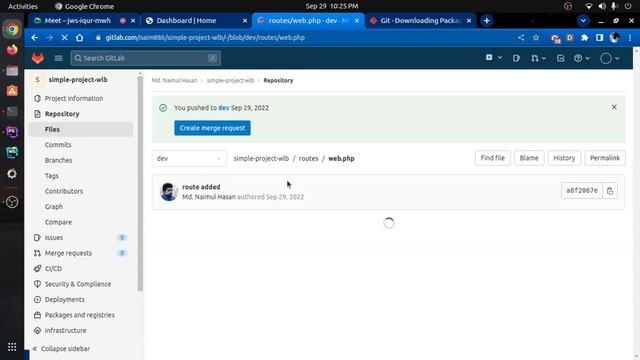Open Security & Compliance section
The width and height of the screenshot is (640, 360).
coord(81,284)
